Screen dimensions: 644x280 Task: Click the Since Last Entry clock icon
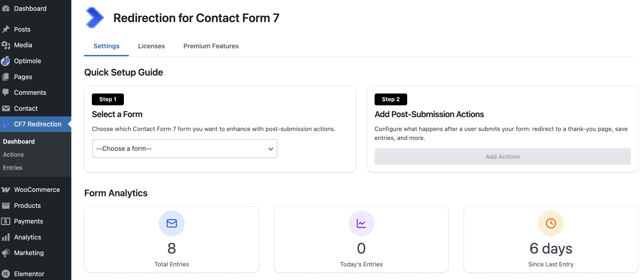[551, 223]
